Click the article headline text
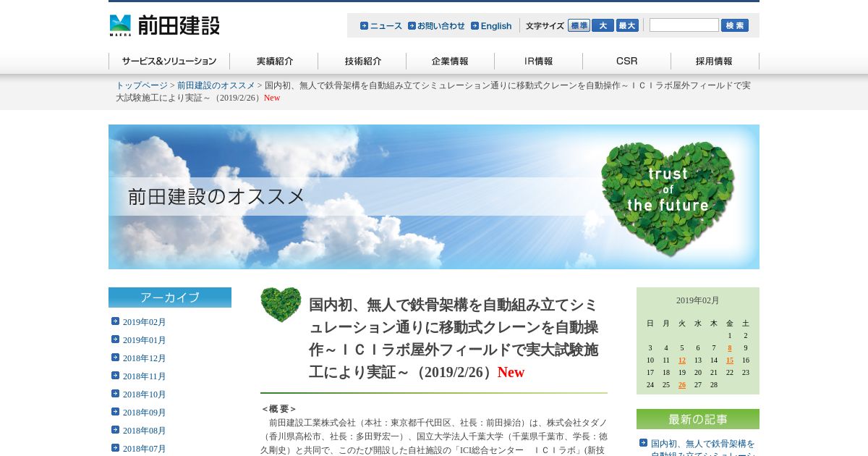Image resolution: width=868 pixels, height=456 pixels. pyautogui.click(x=454, y=338)
